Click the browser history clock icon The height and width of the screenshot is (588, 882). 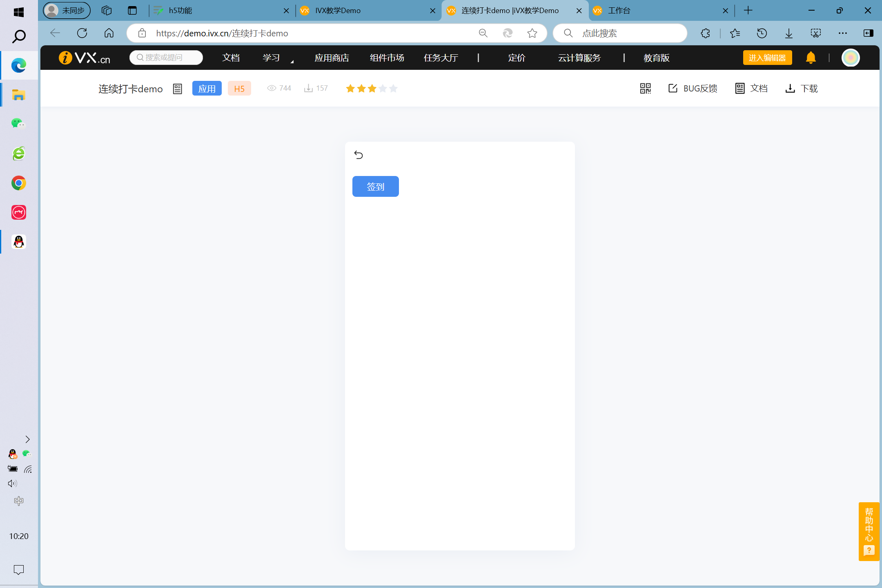(x=762, y=33)
